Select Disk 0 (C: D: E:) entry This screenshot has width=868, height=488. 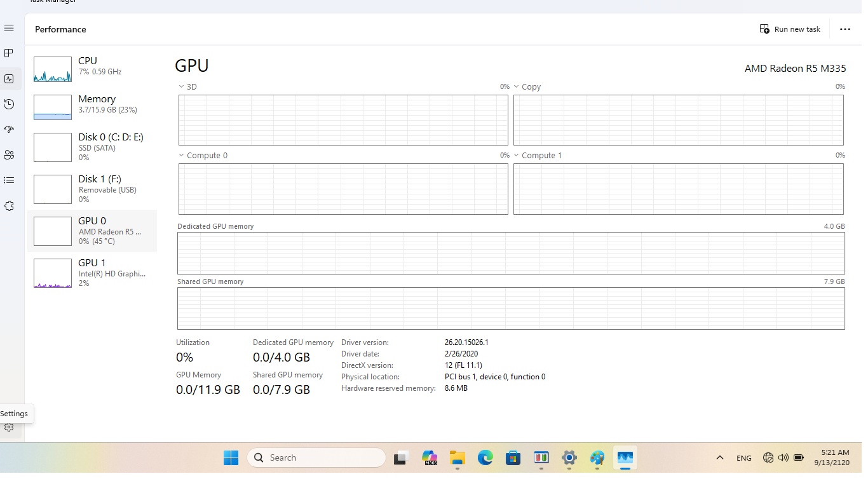click(x=93, y=147)
